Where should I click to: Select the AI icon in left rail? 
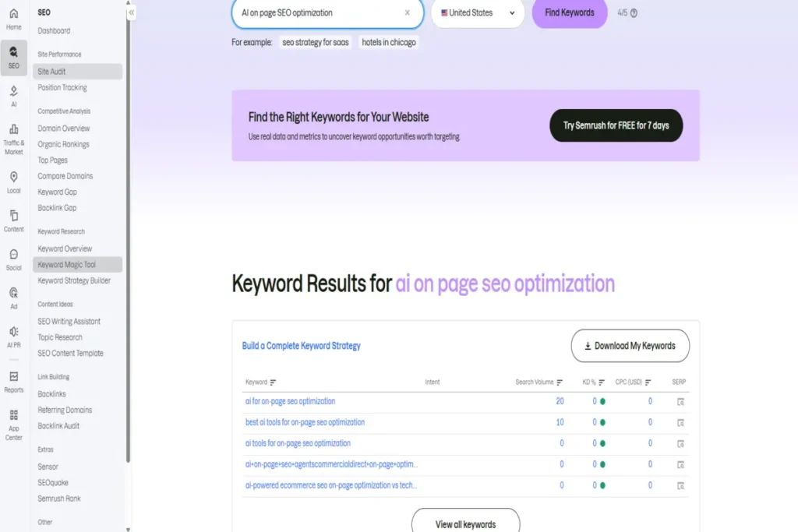click(x=14, y=95)
